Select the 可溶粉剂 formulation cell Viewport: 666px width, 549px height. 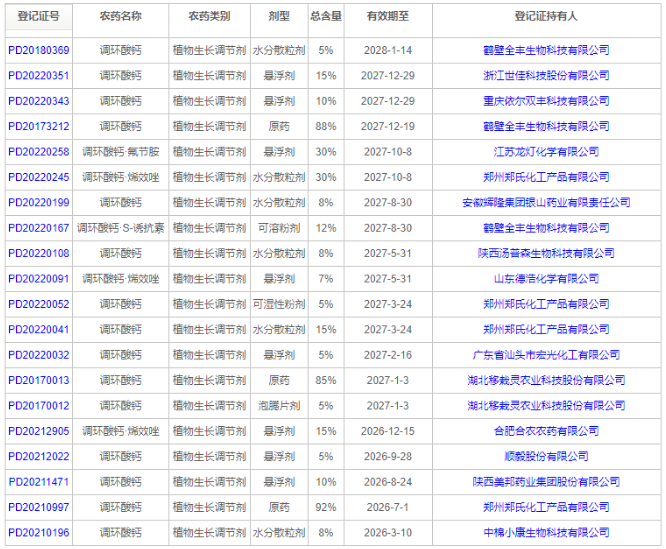(x=279, y=228)
